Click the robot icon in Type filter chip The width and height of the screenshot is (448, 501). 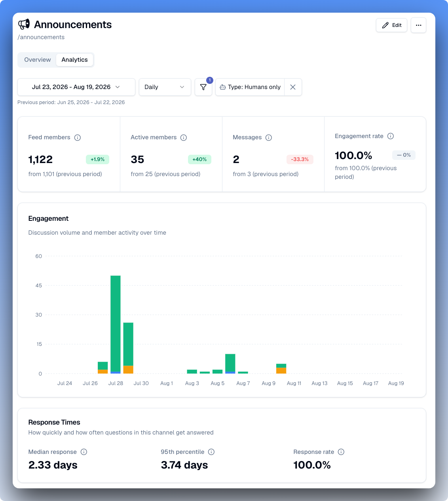(x=223, y=87)
